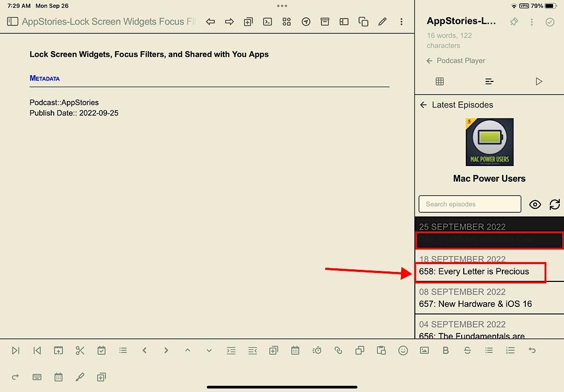Move cursor left with chevron-left
Image resolution: width=564 pixels, height=392 pixels.
145,350
